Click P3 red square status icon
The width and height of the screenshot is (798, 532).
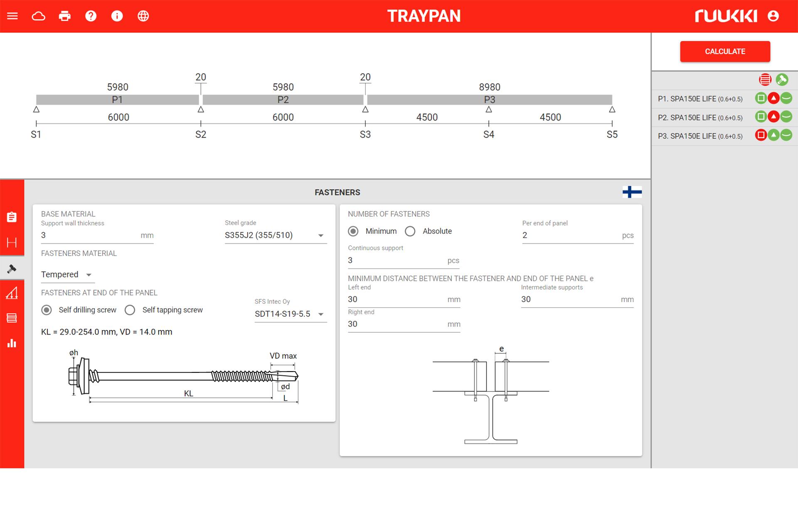click(x=761, y=135)
